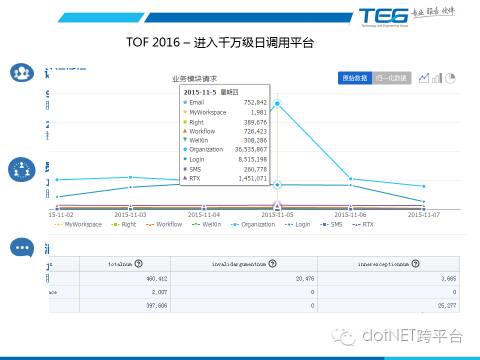The width and height of the screenshot is (480, 360).
Task: Select the 归一化数据 button
Action: coord(392,78)
